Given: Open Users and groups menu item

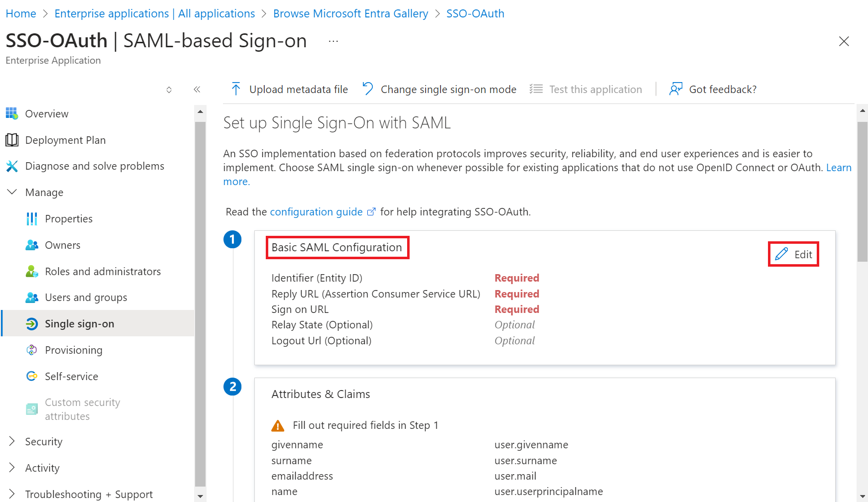Looking at the screenshot, I should click(86, 298).
